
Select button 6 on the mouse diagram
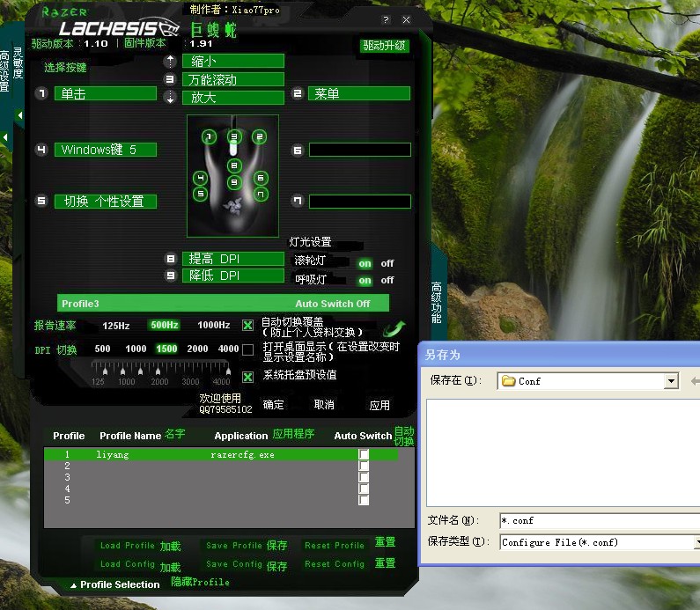(261, 178)
